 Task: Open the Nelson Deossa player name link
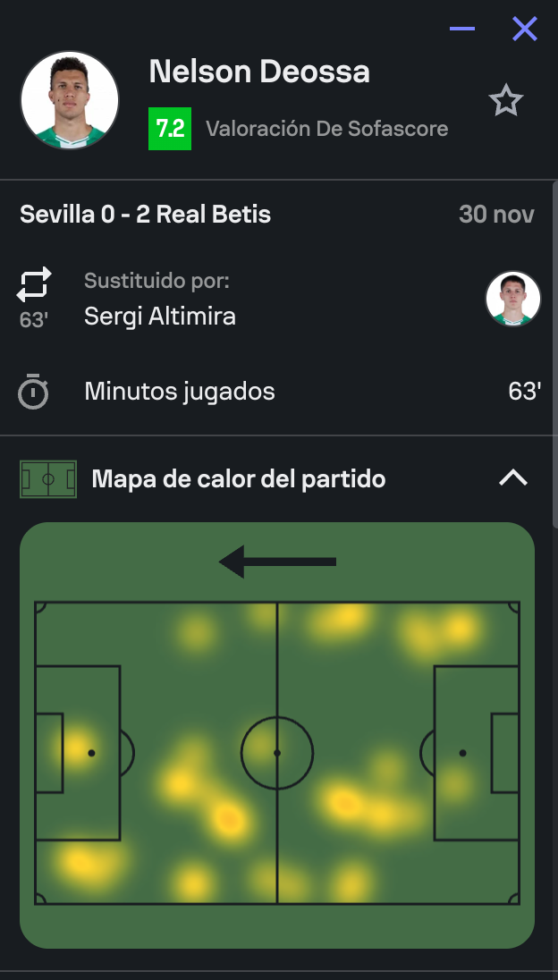point(259,72)
